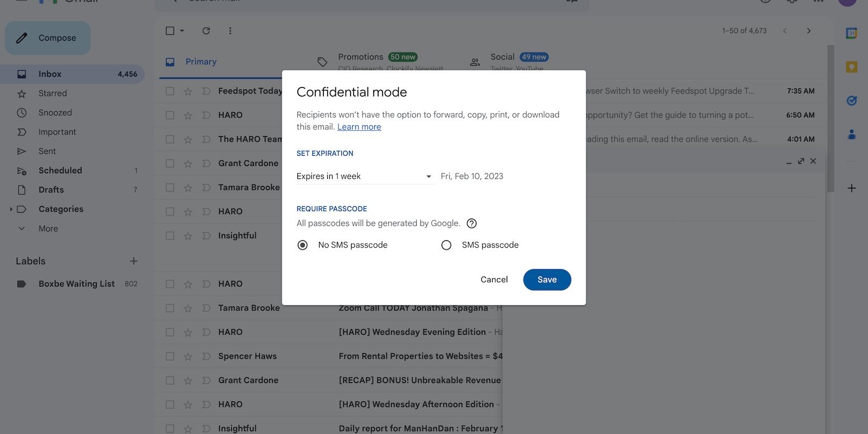Click the 1–50 of 4,673 message count
This screenshot has width=868, height=434.
pyautogui.click(x=744, y=31)
